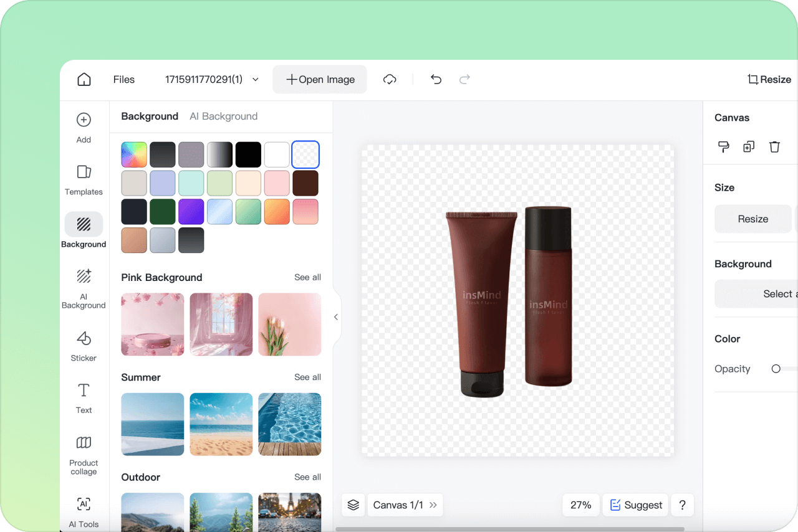Screen dimensions: 798x532
Task: Choose the dark green color swatch
Action: click(x=163, y=212)
